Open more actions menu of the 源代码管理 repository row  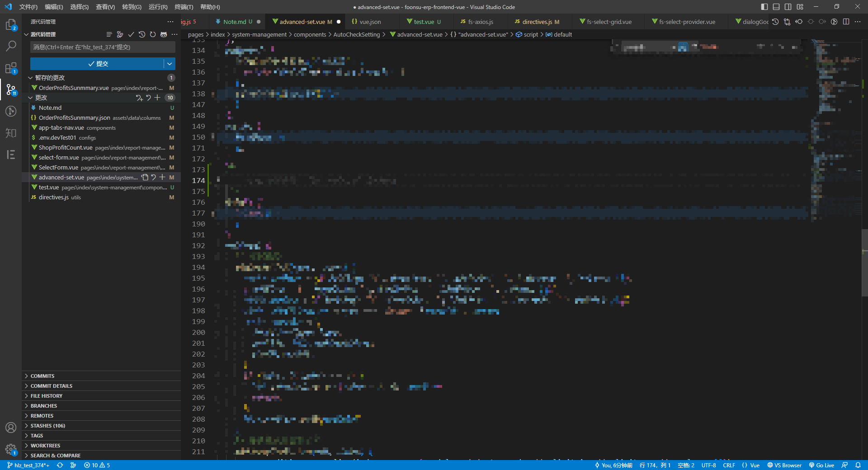[175, 34]
